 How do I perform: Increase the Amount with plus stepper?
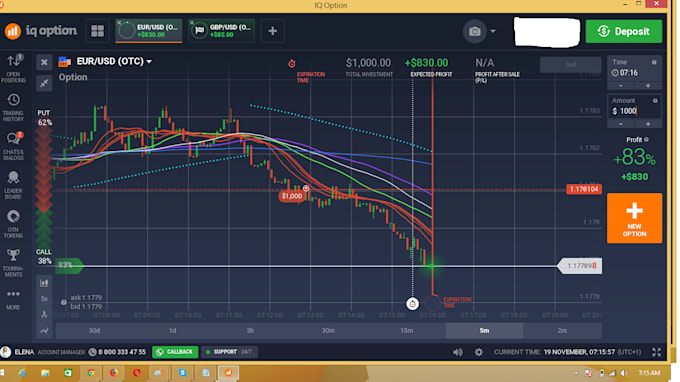(x=648, y=124)
